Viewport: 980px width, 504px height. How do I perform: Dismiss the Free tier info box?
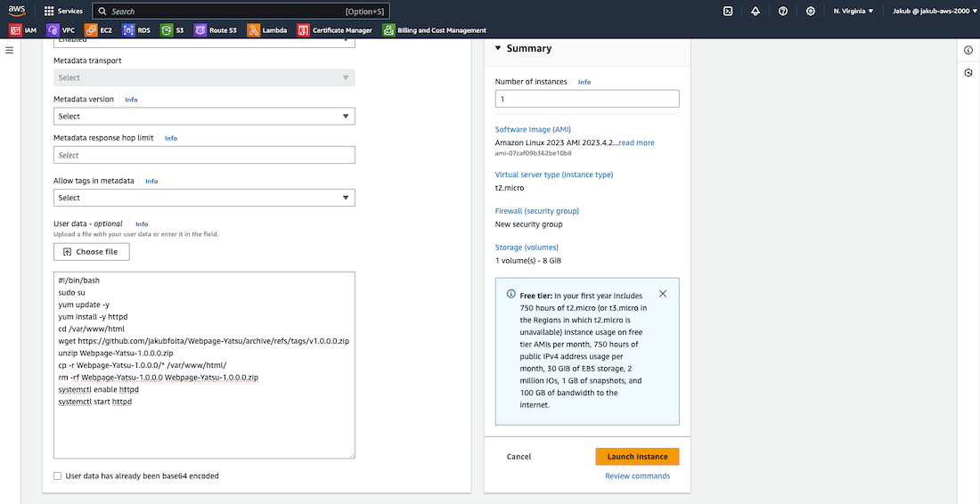(662, 294)
